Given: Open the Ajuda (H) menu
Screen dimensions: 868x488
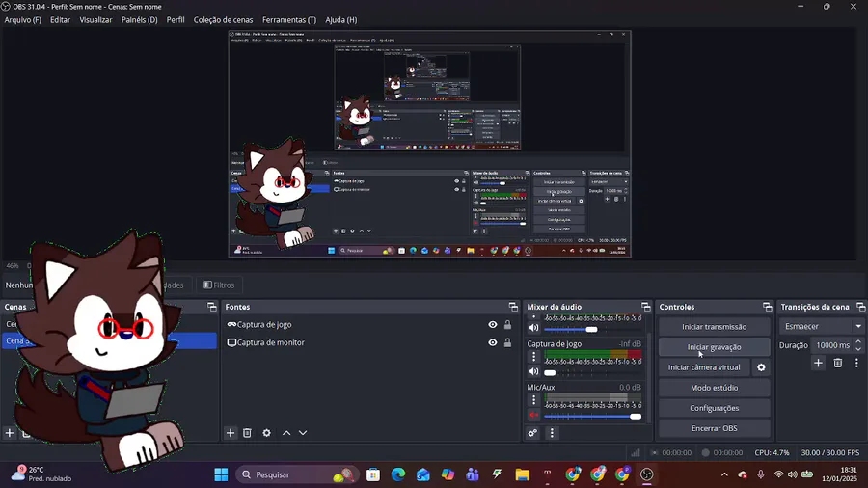Looking at the screenshot, I should click(341, 20).
